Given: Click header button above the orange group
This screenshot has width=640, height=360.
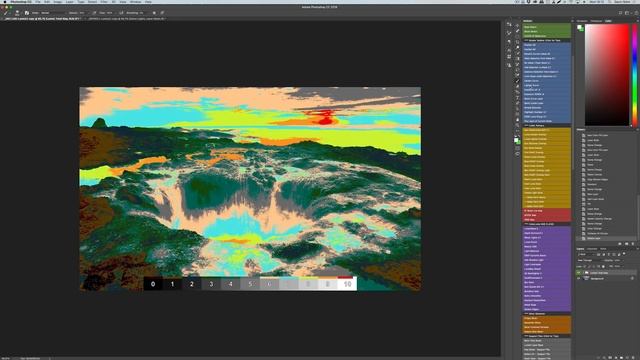Looking at the screenshot, I should 547,314.
